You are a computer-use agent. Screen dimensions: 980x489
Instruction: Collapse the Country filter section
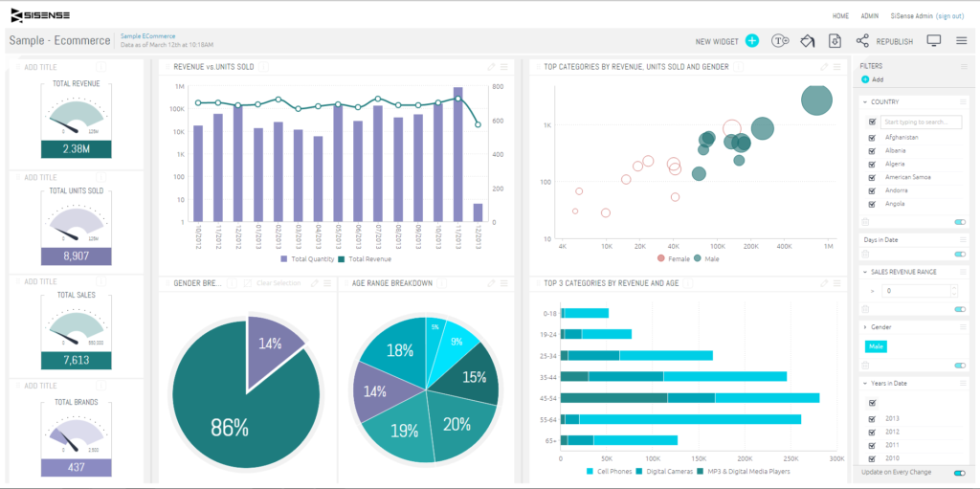tap(864, 101)
